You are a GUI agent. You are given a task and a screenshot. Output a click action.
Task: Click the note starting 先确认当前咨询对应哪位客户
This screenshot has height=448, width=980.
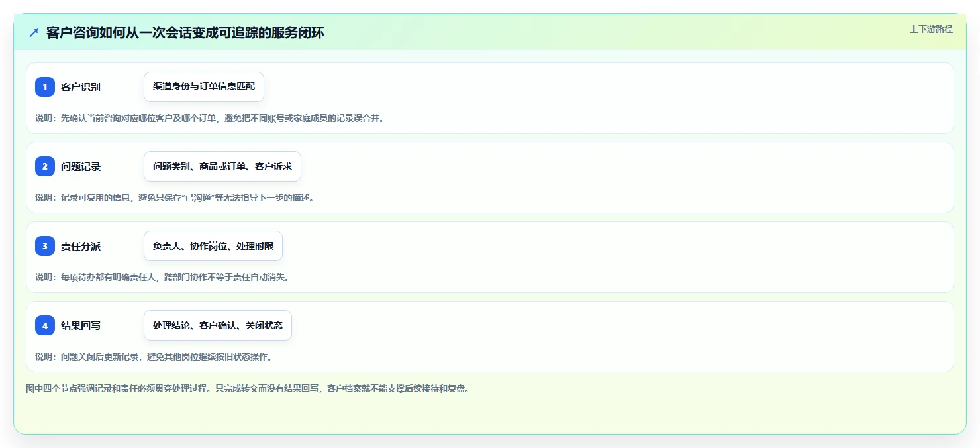click(x=209, y=118)
